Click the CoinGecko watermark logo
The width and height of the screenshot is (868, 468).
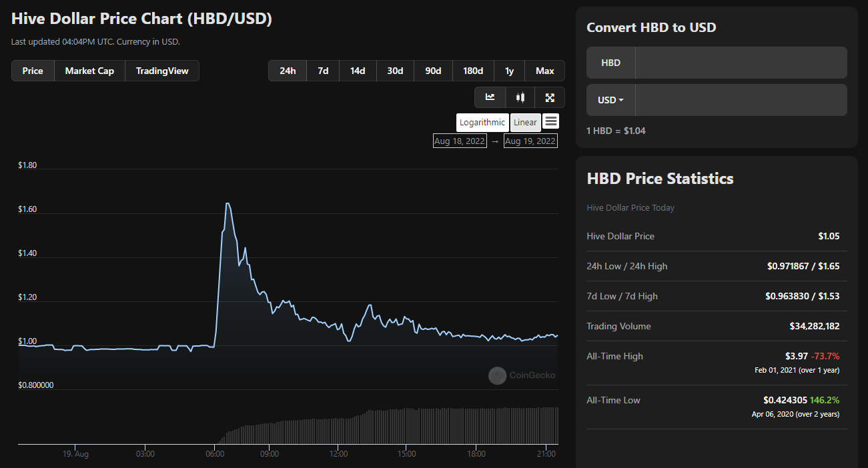point(522,375)
